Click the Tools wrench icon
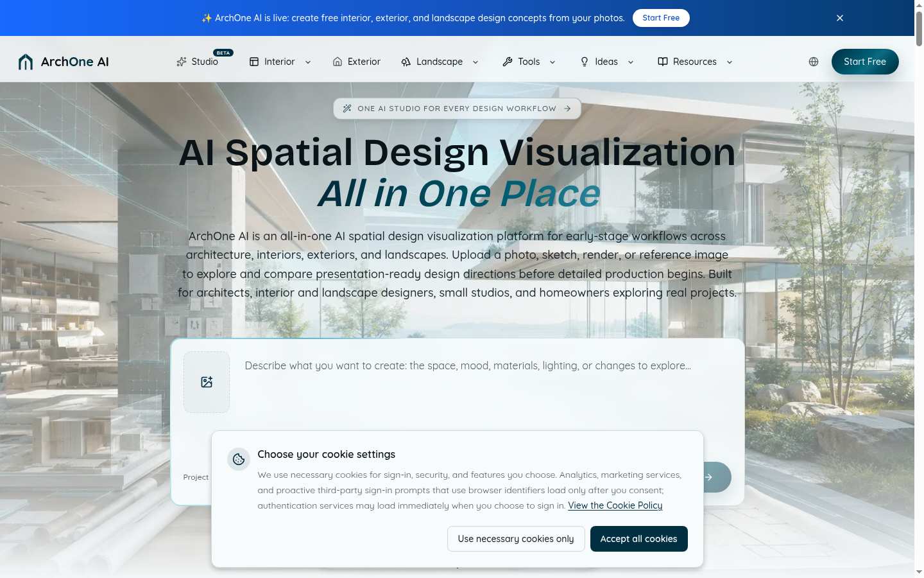The height and width of the screenshot is (578, 924). point(508,62)
